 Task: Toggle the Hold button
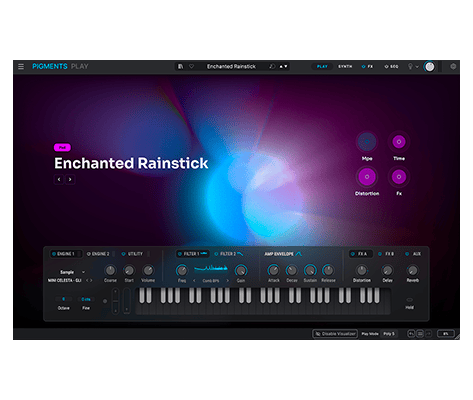410,300
